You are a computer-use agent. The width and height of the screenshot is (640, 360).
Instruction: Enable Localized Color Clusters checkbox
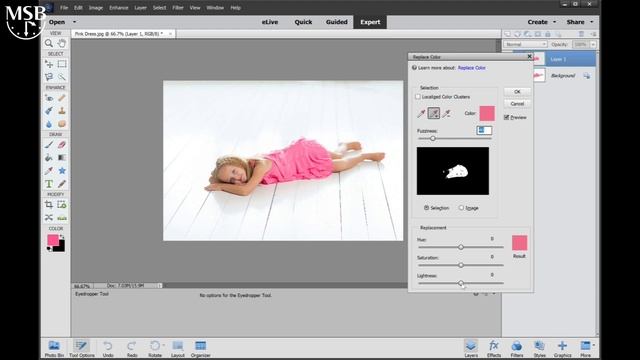coord(418,97)
